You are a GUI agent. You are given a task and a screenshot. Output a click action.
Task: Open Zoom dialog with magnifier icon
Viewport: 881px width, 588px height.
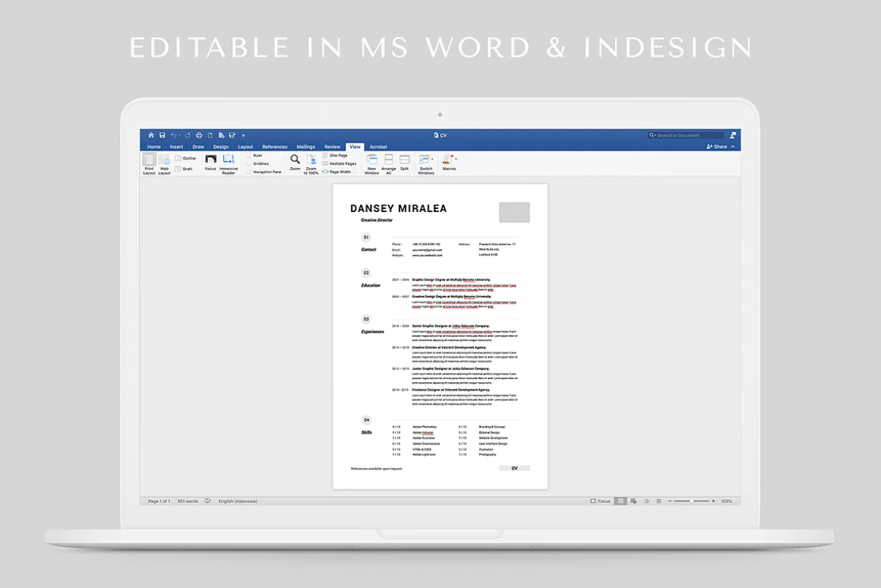point(295,163)
